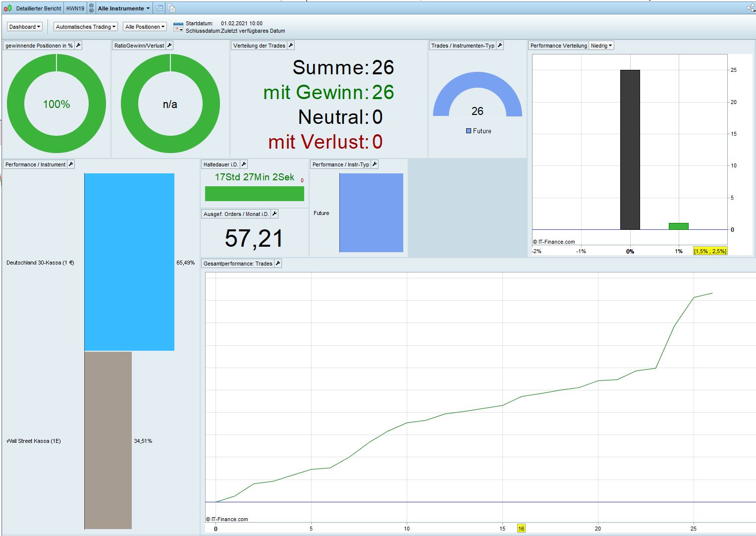
Task: Open the Dashboard dropdown
Action: [25, 27]
